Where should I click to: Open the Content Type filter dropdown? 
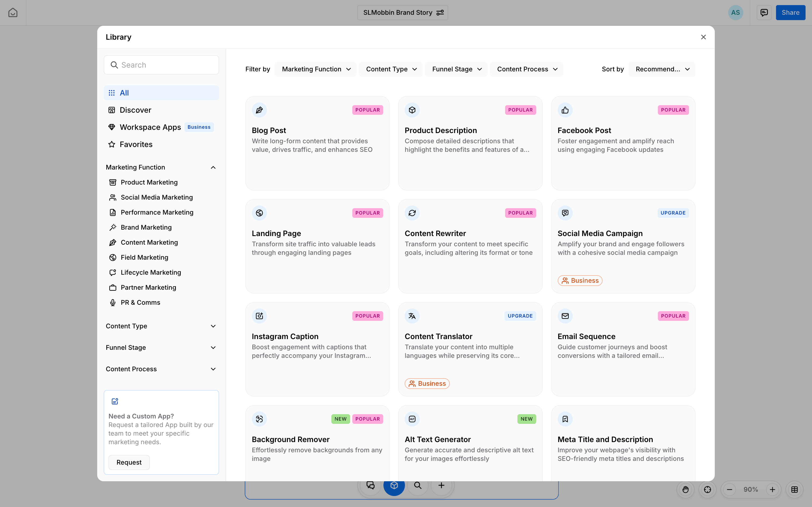coord(391,69)
